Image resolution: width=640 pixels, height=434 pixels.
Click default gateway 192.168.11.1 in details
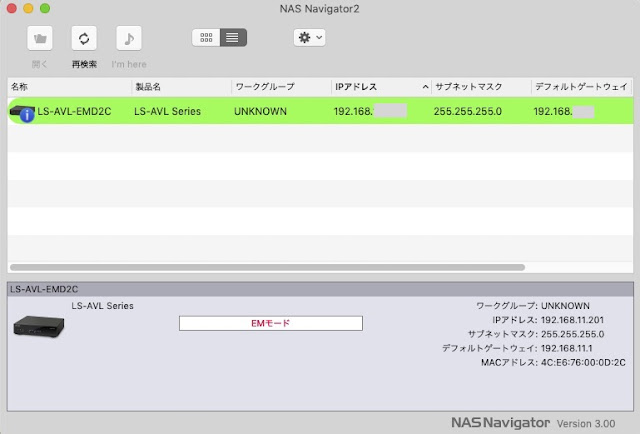coord(567,348)
